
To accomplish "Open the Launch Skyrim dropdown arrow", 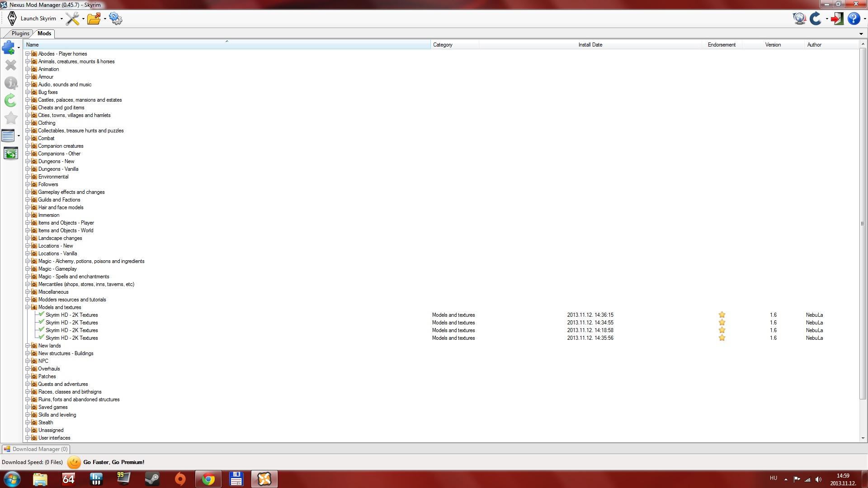I will (61, 19).
